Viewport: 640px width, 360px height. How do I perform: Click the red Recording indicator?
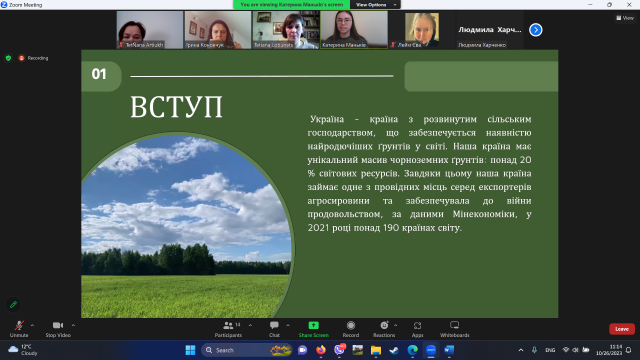33,58
